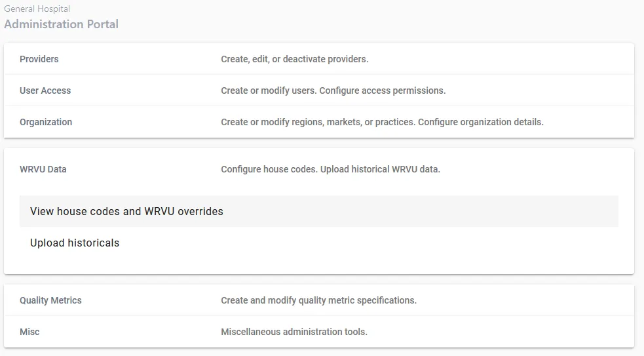Screen dimensions: 644x356
Task: Click 'Create and modify quality metric specifications' text
Action: pyautogui.click(x=318, y=300)
